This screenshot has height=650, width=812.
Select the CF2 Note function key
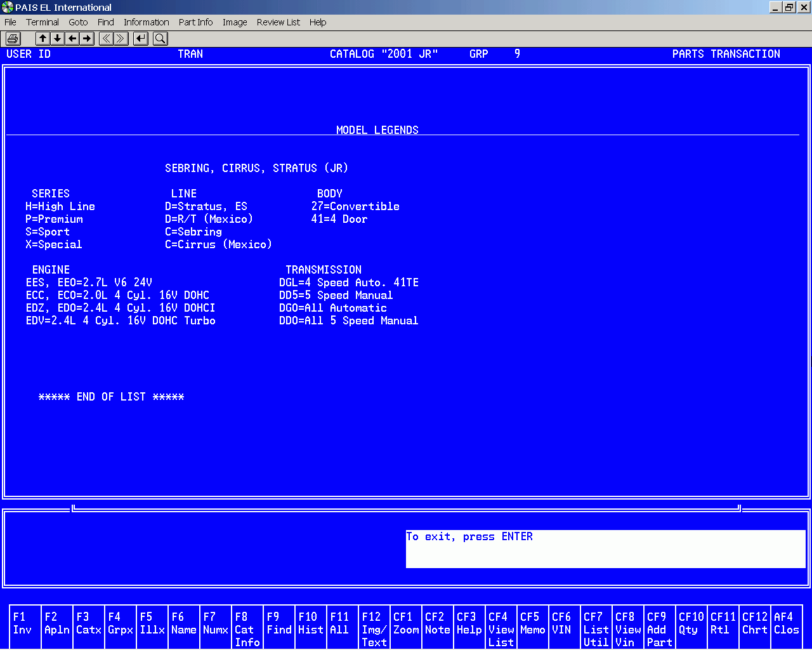[438, 627]
